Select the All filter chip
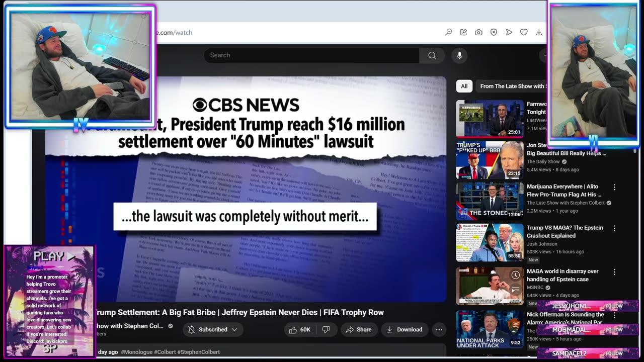This screenshot has height=362, width=644. (x=464, y=86)
